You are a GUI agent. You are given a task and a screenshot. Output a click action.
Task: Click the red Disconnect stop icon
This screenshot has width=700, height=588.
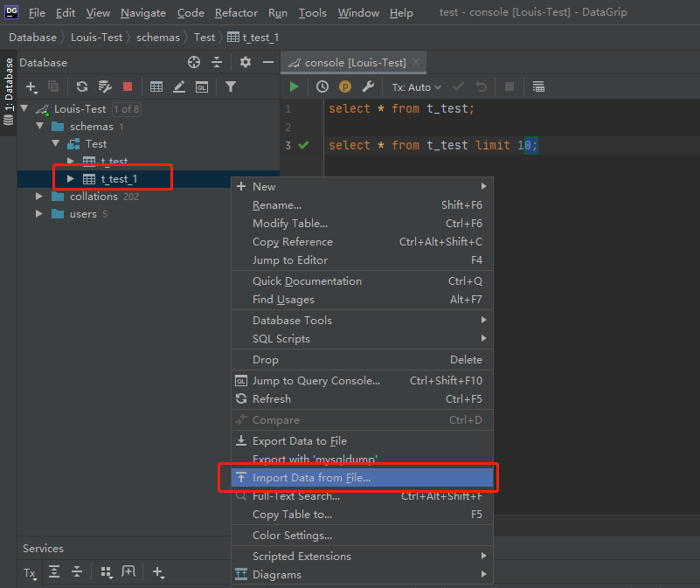click(x=128, y=86)
